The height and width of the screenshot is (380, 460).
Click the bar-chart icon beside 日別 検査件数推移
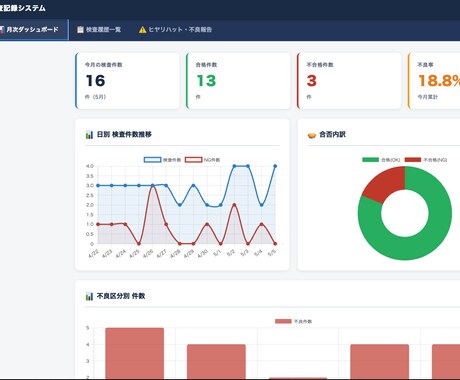pos(89,135)
